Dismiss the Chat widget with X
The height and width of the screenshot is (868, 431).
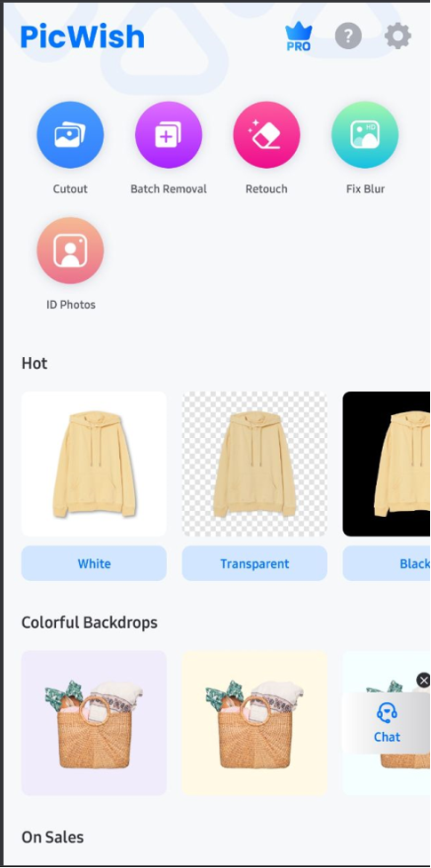click(423, 681)
